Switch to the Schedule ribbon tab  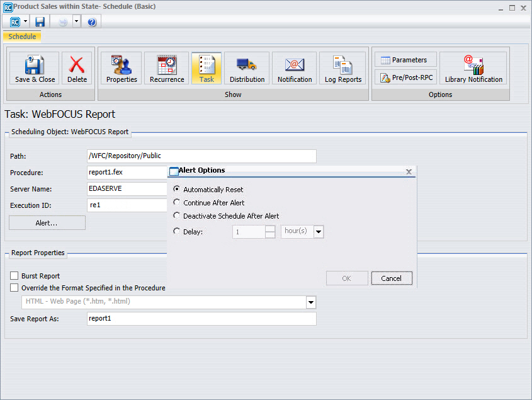[x=22, y=37]
